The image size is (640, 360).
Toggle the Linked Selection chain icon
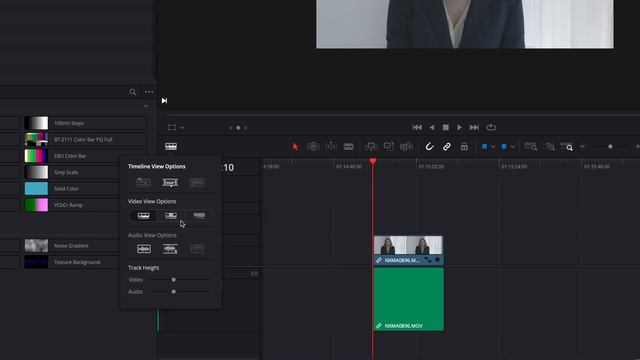(447, 147)
